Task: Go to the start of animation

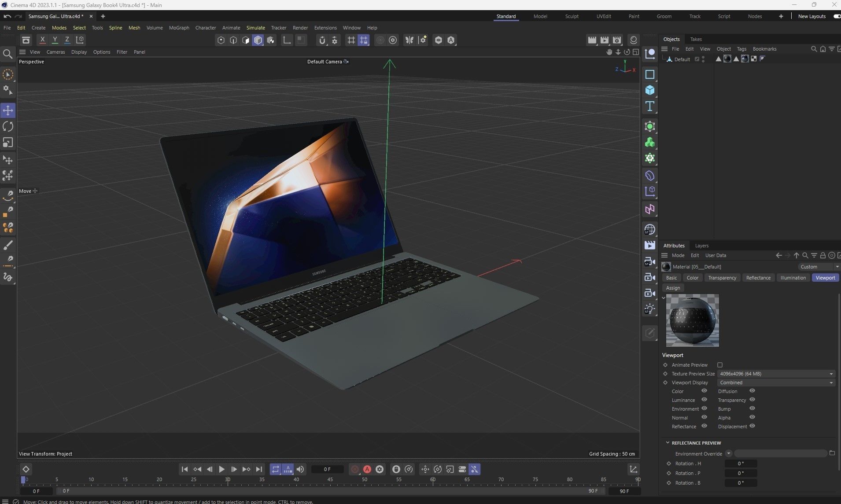Action: pyautogui.click(x=184, y=469)
